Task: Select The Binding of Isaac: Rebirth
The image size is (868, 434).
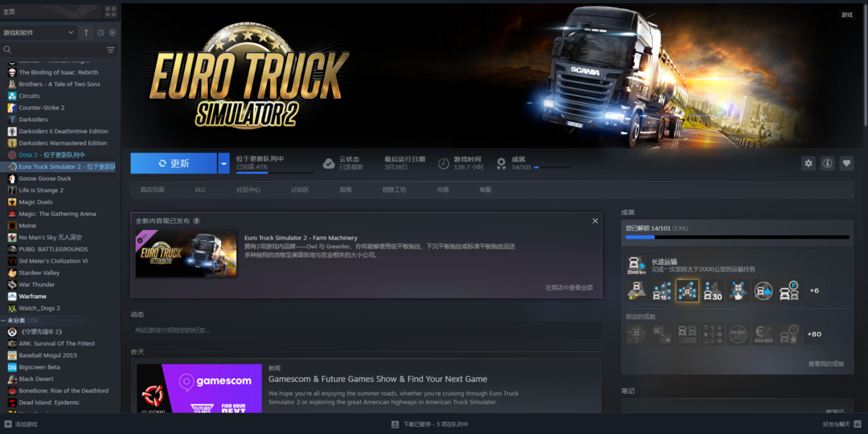Action: [x=58, y=72]
